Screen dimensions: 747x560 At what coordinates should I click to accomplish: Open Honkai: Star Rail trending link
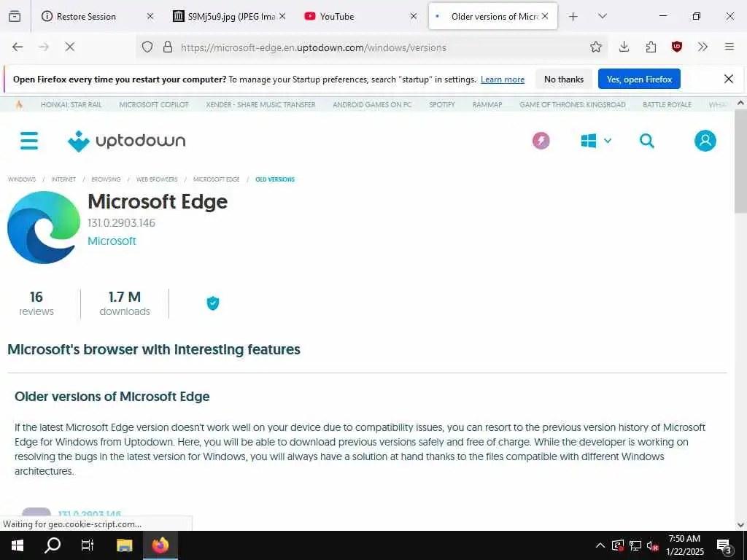coord(71,105)
